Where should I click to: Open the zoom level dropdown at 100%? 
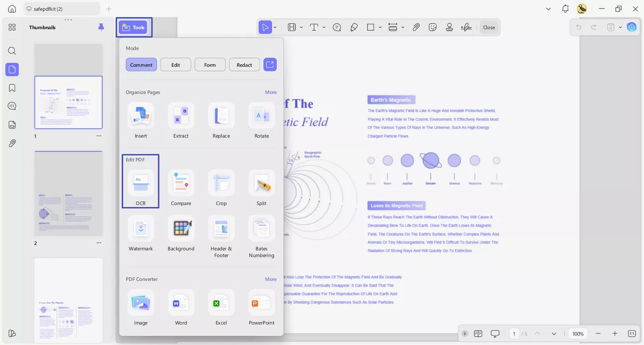[578, 334]
